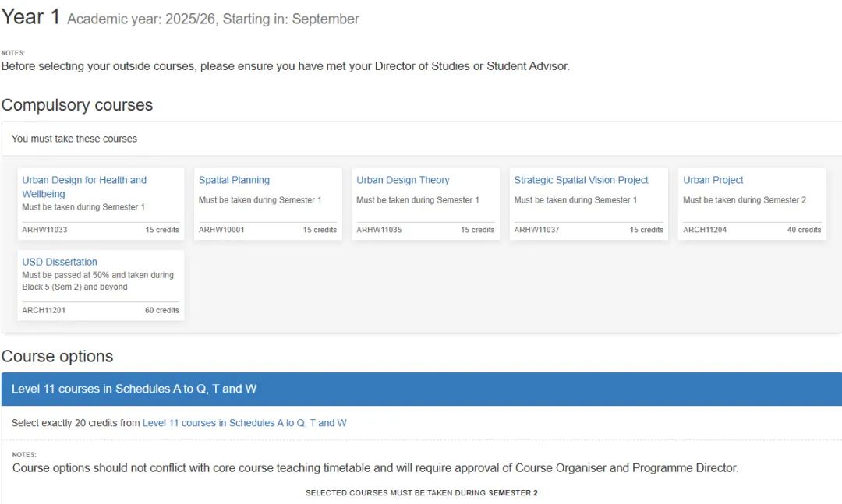Click course code ARCH11201
The width and height of the screenshot is (842, 504).
pyautogui.click(x=44, y=310)
